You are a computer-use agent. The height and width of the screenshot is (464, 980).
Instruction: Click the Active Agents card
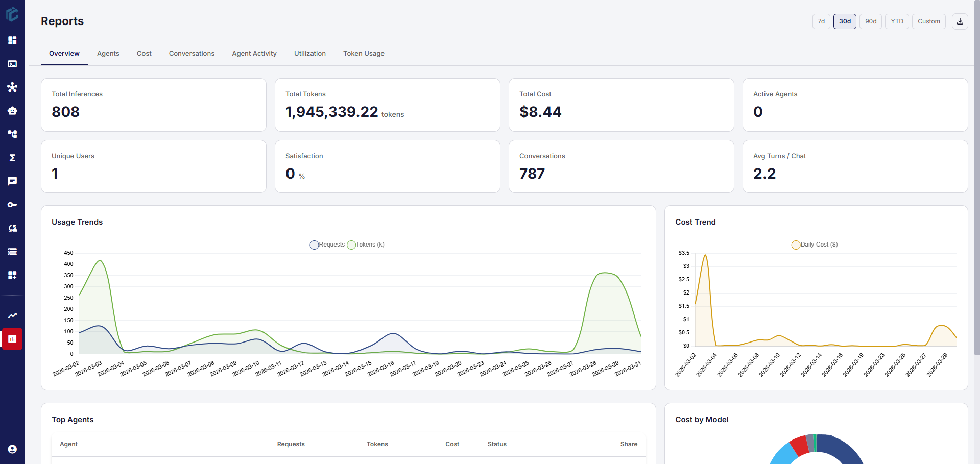[x=855, y=105]
